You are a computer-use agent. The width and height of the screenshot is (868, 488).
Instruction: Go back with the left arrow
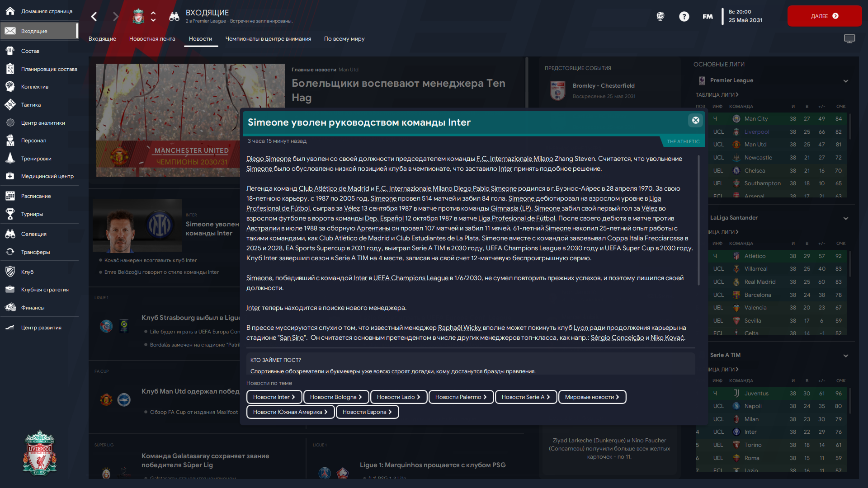94,17
